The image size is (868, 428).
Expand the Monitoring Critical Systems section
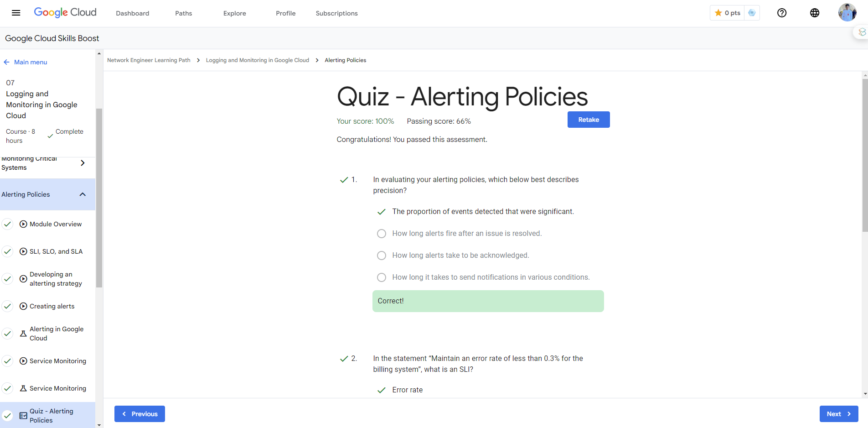(x=83, y=163)
